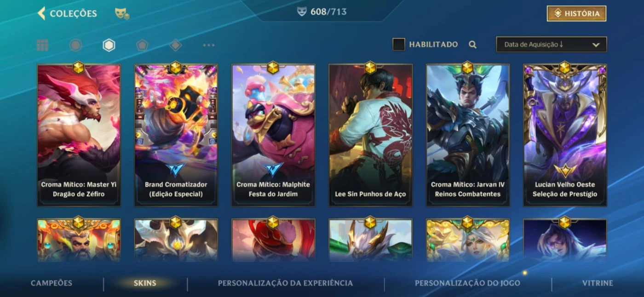Open the three-dots more filters icon
The width and height of the screenshot is (644, 297).
point(209,45)
